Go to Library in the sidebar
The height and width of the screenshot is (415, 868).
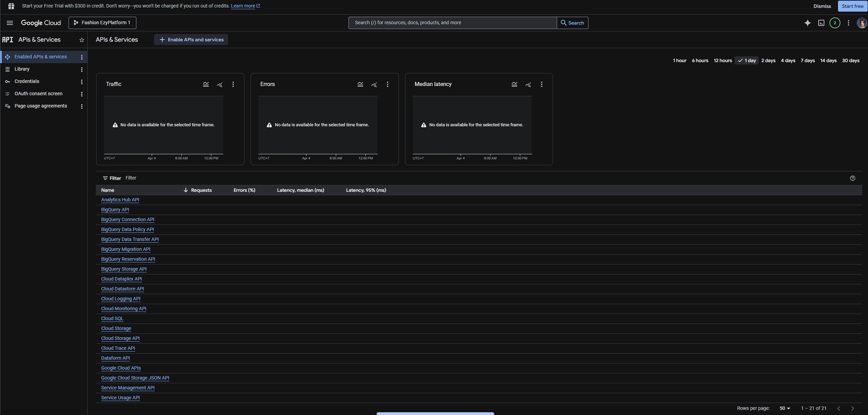pyautogui.click(x=22, y=69)
